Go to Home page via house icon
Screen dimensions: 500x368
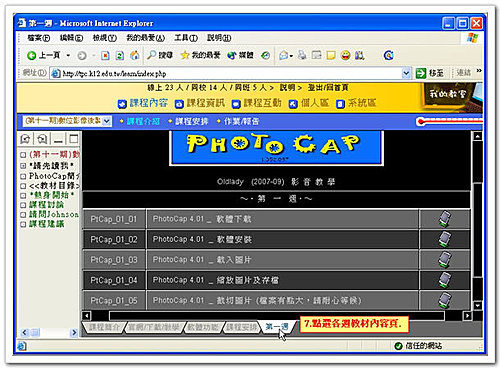click(x=134, y=55)
